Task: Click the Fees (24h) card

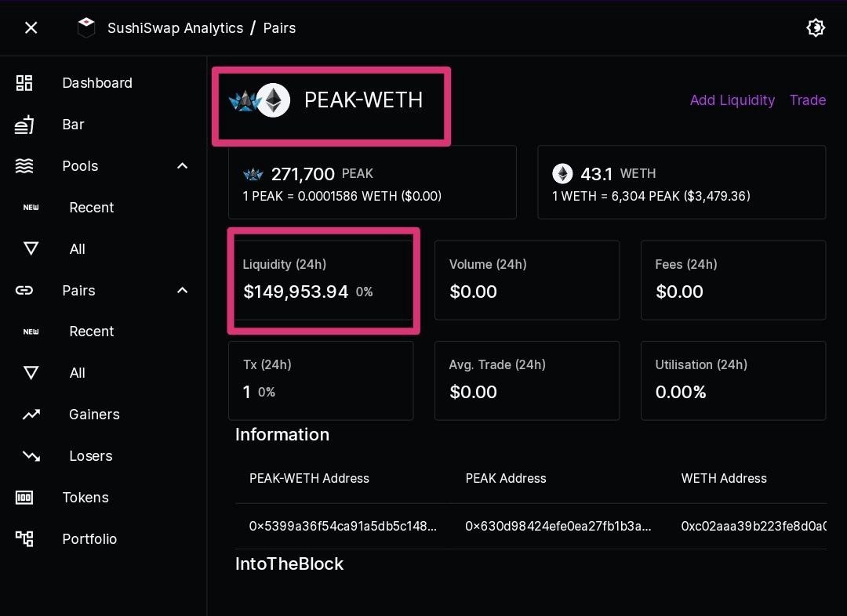Action: [x=733, y=281]
